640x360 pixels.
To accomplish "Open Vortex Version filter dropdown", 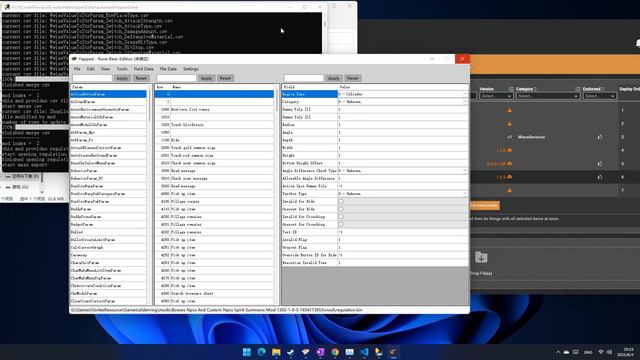I will [496, 96].
